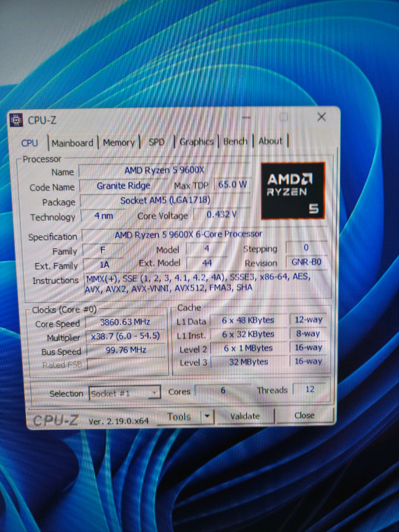
Task: Click the Core Voltage value 0.432 V
Action: click(x=221, y=214)
